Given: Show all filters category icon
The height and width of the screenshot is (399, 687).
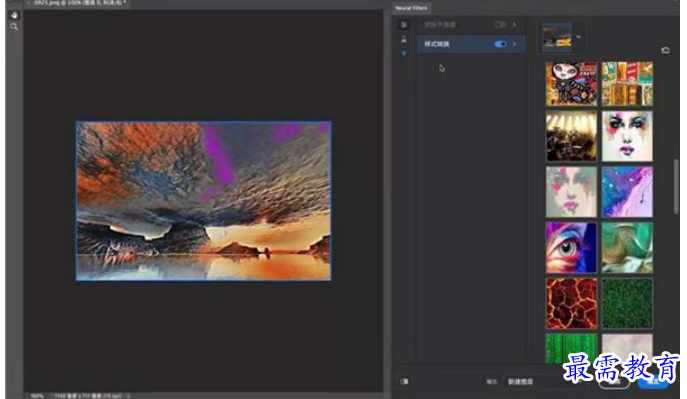Looking at the screenshot, I should 404,25.
